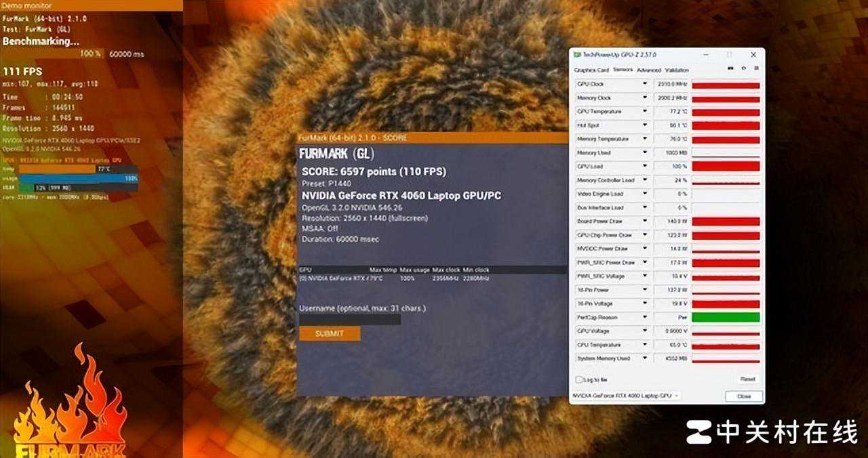Click the Username input field
Image resolution: width=868 pixels, height=458 pixels.
(350, 319)
